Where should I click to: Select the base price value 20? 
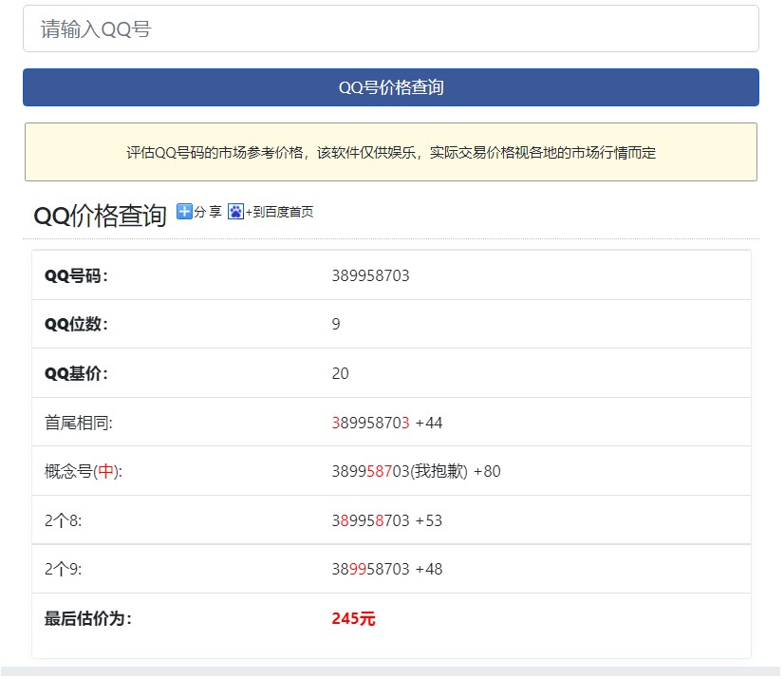coord(340,373)
